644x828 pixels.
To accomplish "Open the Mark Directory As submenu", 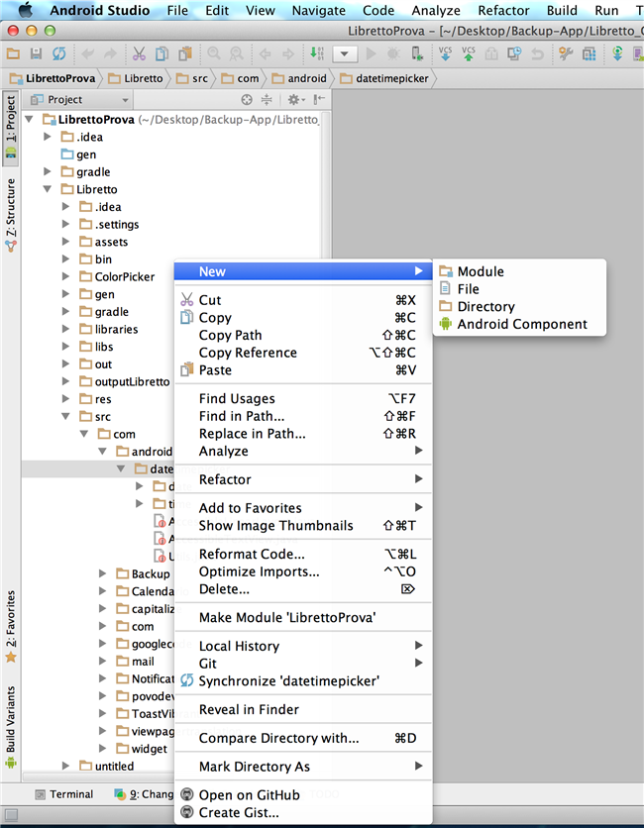I will 303,767.
